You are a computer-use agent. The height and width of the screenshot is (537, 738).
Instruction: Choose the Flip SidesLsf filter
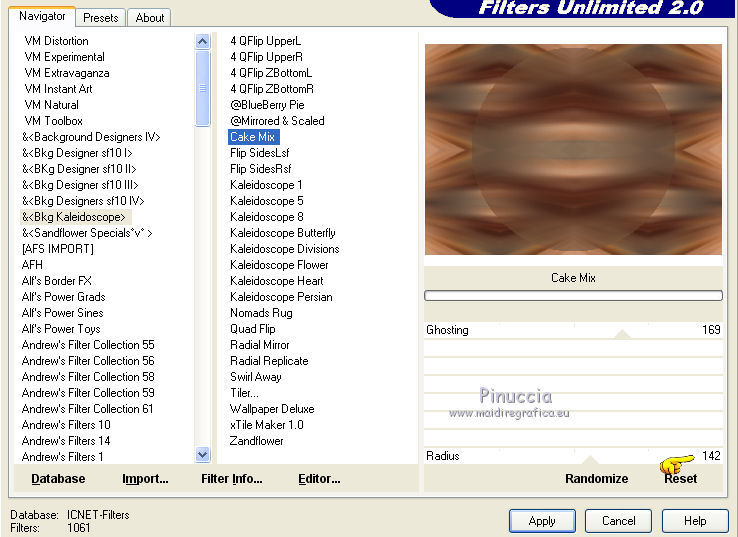(x=259, y=153)
